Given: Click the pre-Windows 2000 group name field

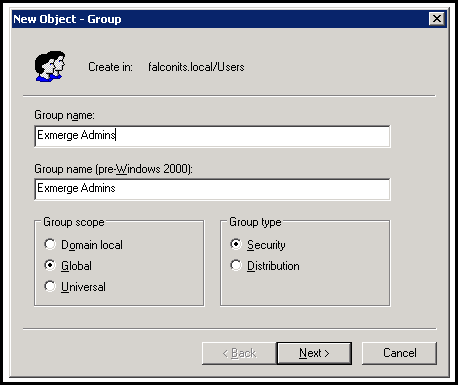Looking at the screenshot, I should click(x=212, y=189).
